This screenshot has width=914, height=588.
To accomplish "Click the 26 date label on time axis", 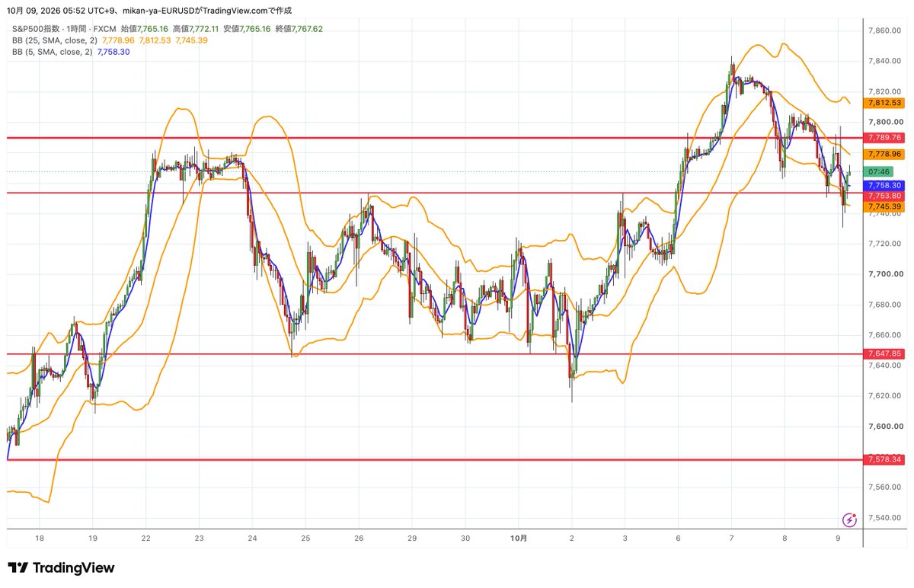I will click(358, 538).
